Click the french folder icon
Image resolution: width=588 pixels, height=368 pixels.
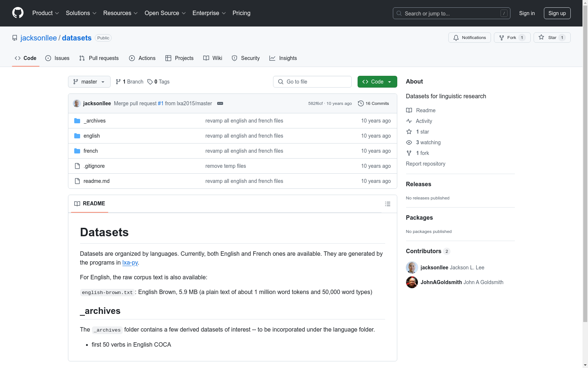[x=77, y=151]
